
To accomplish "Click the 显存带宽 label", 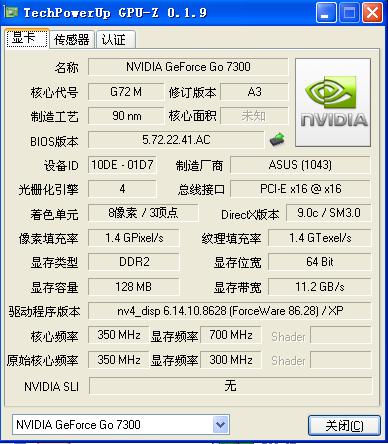I will tap(237, 287).
